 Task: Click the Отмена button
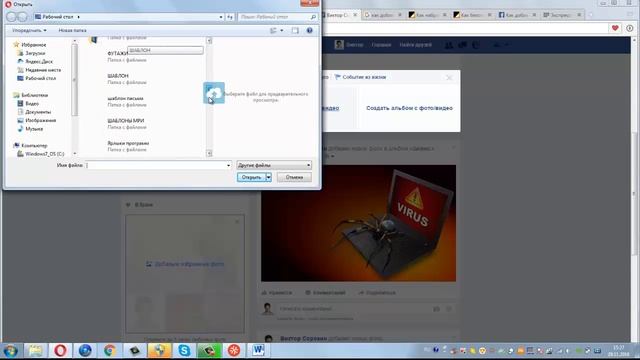(294, 177)
